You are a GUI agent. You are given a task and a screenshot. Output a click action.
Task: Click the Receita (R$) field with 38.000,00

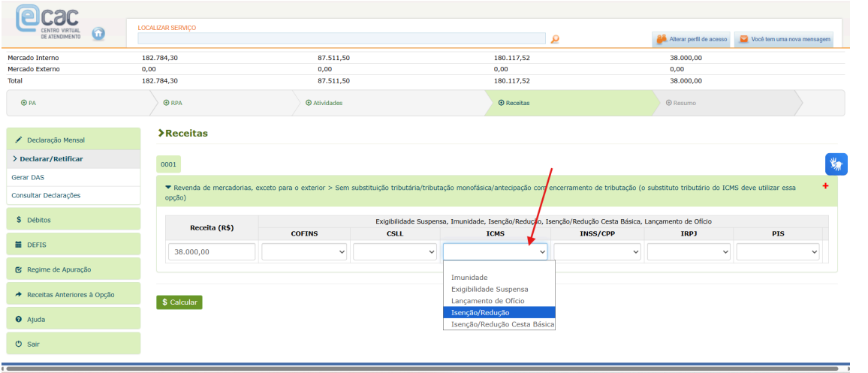(x=212, y=252)
